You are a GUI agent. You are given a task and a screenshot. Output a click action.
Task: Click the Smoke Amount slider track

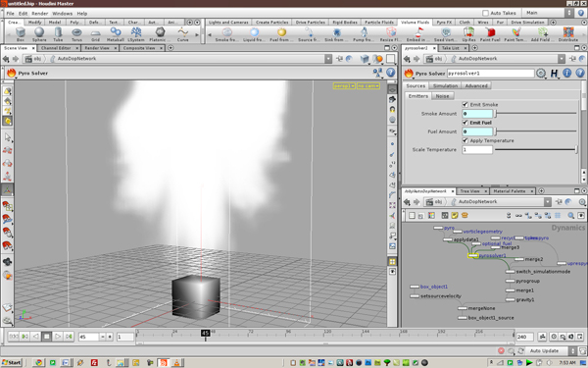(535, 114)
